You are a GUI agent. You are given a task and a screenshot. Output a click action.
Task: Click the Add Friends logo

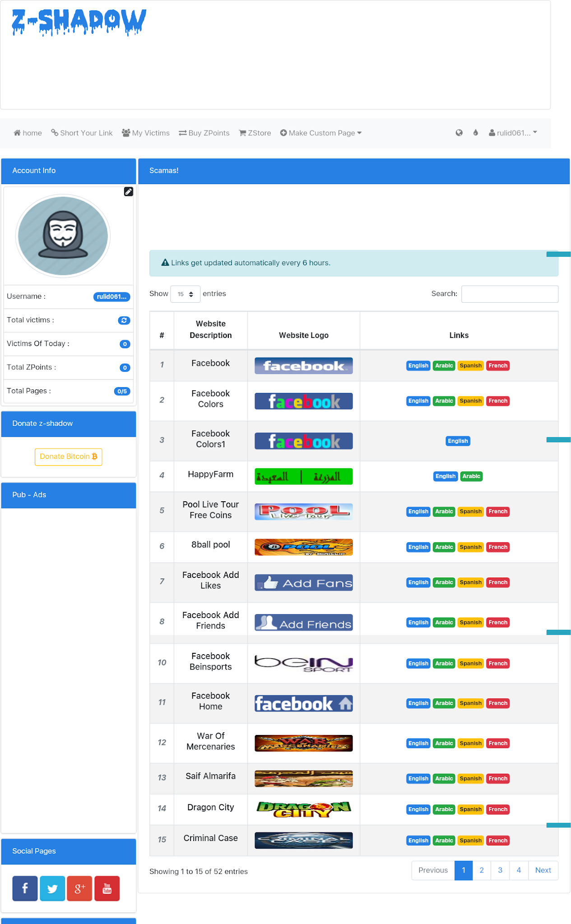304,623
